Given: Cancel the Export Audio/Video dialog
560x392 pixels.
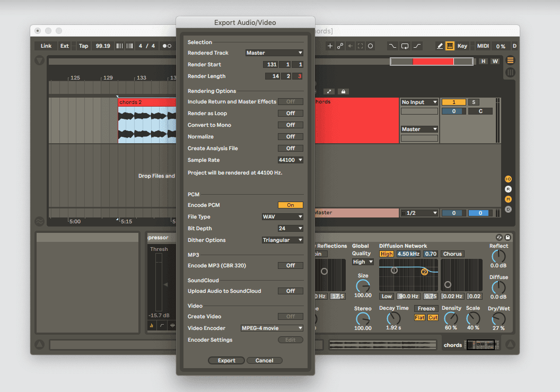Looking at the screenshot, I should pyautogui.click(x=264, y=360).
